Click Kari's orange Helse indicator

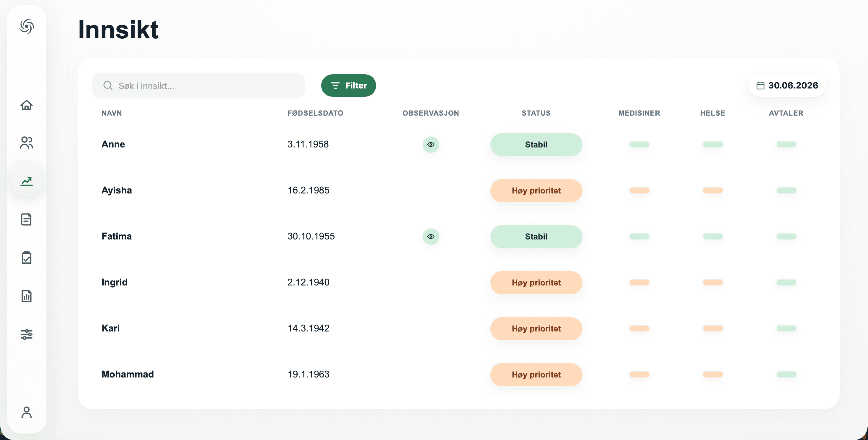point(713,329)
